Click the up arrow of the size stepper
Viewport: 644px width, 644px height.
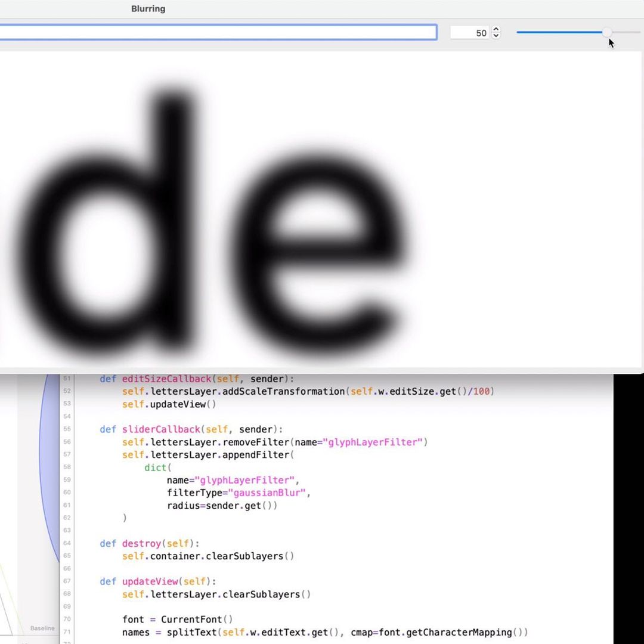[496, 30]
